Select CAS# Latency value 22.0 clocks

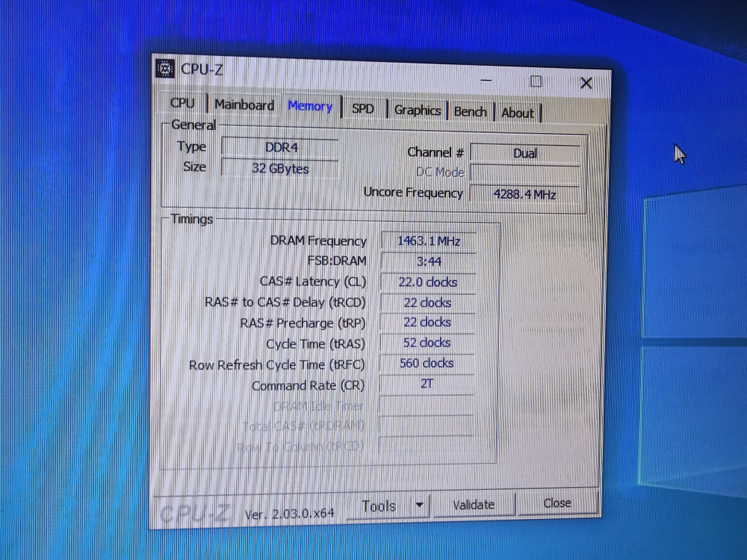pyautogui.click(x=428, y=282)
